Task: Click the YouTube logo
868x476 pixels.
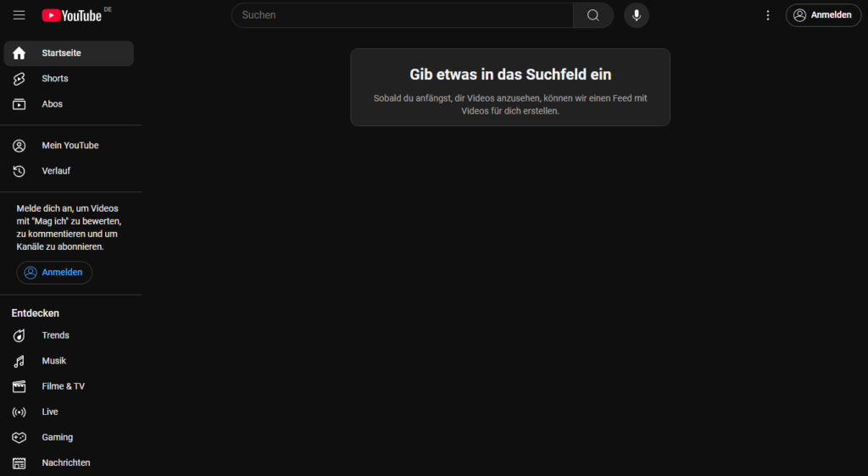Action: 72,15
